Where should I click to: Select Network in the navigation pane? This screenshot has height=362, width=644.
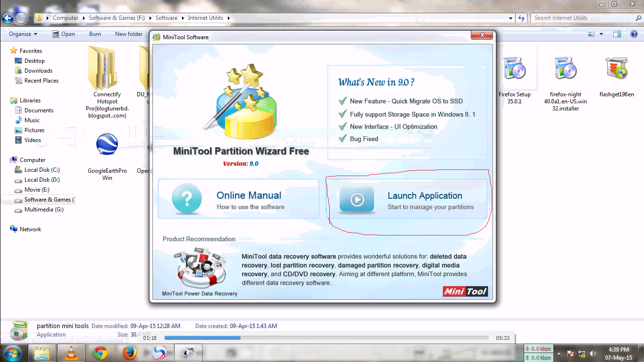pos(30,229)
